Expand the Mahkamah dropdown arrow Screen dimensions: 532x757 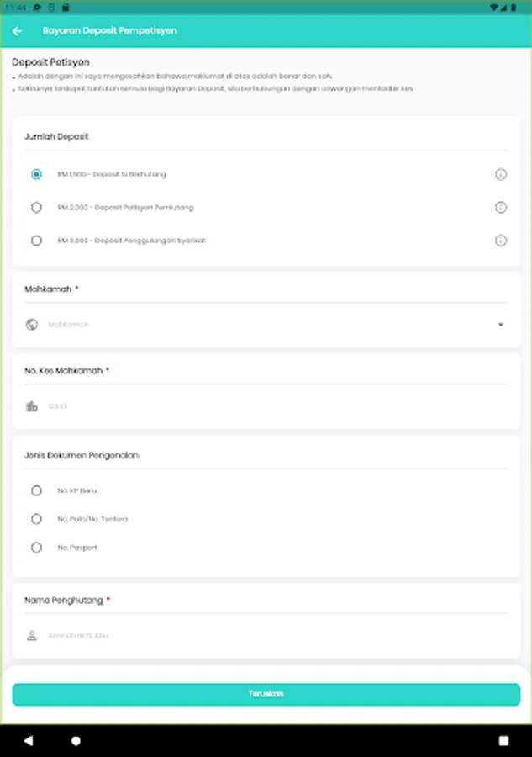point(501,325)
